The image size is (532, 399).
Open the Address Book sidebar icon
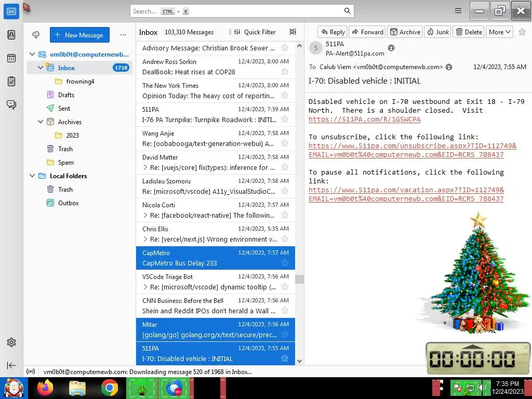point(11,35)
